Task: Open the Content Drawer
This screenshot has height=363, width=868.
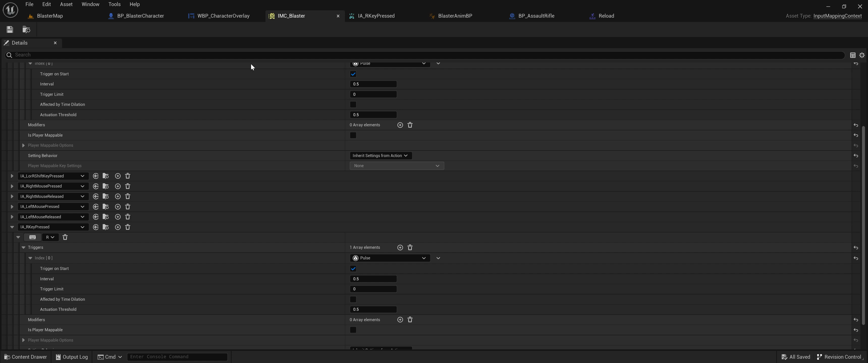Action: [x=25, y=357]
